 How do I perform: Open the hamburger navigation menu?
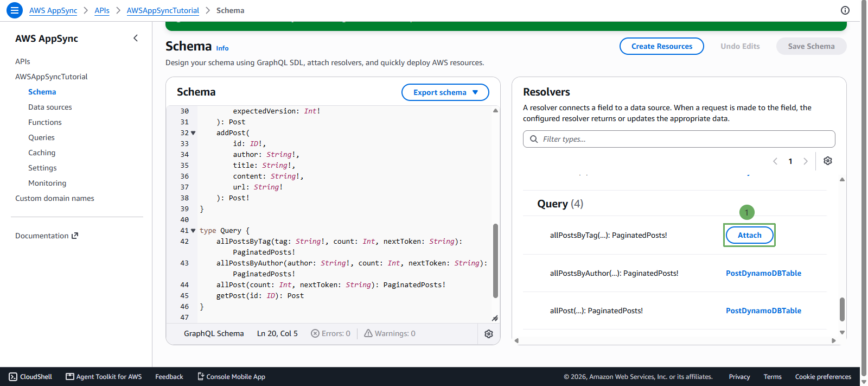(x=15, y=10)
